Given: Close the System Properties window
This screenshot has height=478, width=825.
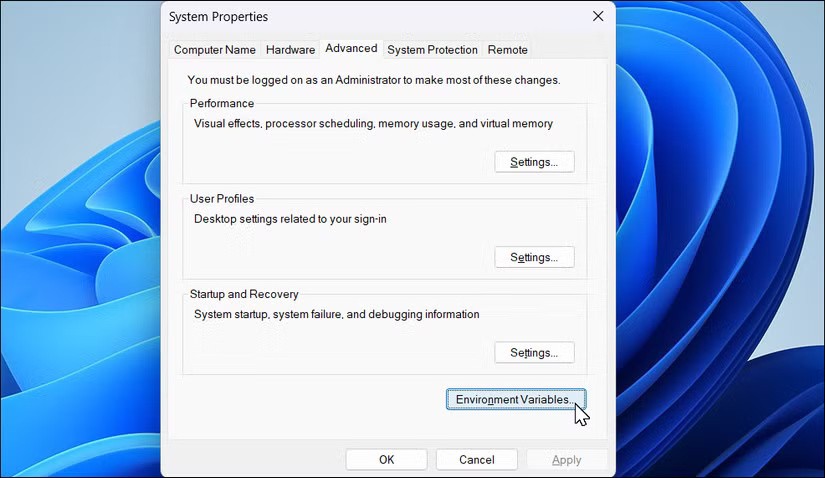Looking at the screenshot, I should coord(598,16).
